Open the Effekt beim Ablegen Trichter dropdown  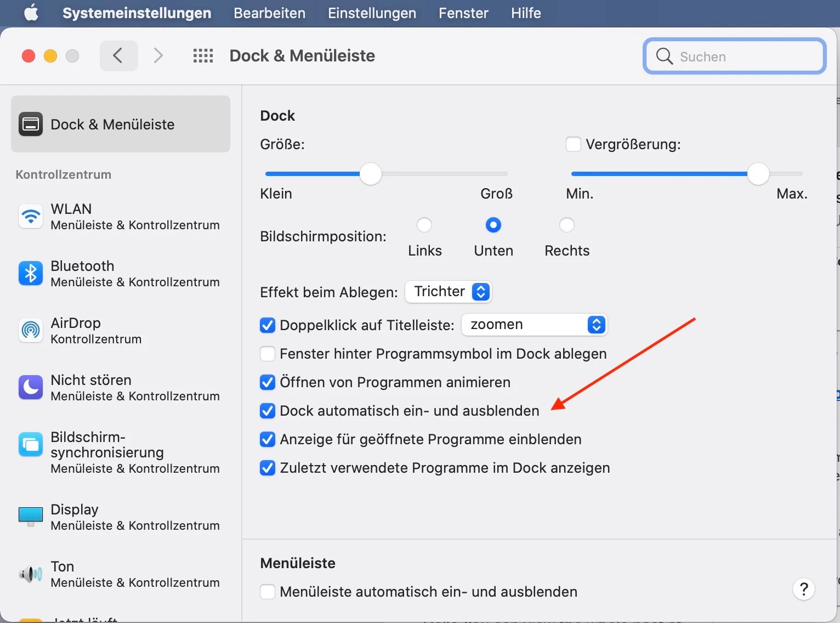point(449,292)
